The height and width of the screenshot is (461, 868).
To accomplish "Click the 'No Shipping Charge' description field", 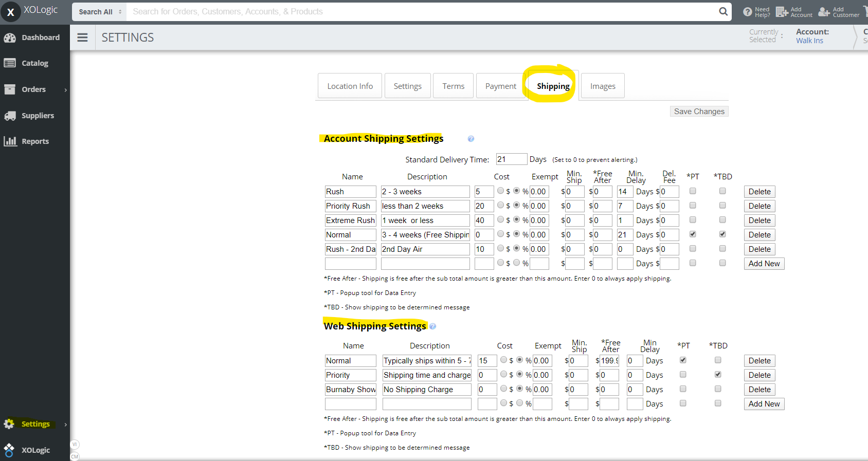I will 427,390.
